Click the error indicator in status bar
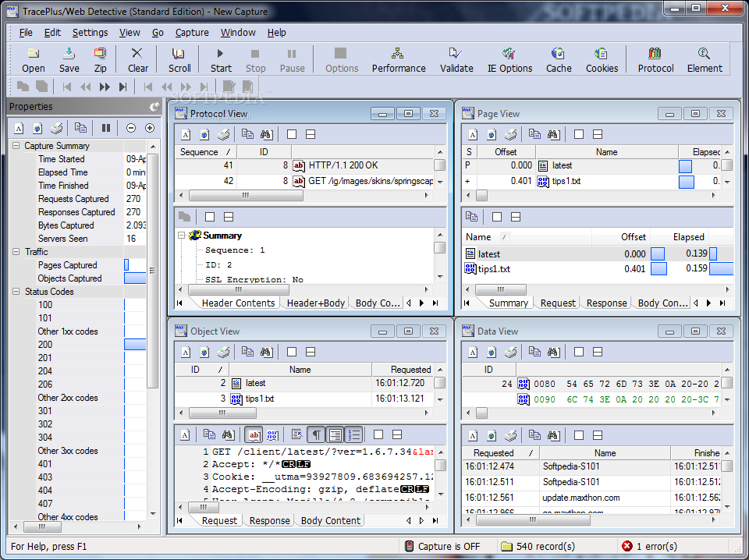This screenshot has width=749, height=560. [649, 546]
